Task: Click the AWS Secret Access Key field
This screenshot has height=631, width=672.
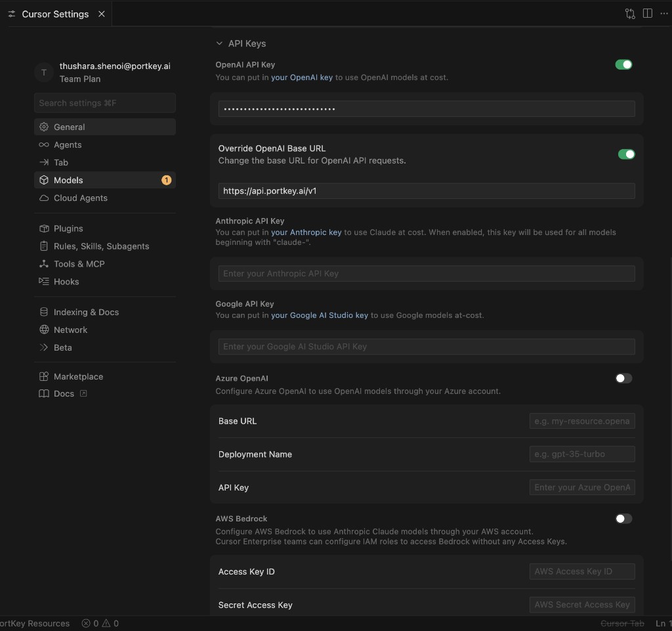Action: (x=582, y=605)
